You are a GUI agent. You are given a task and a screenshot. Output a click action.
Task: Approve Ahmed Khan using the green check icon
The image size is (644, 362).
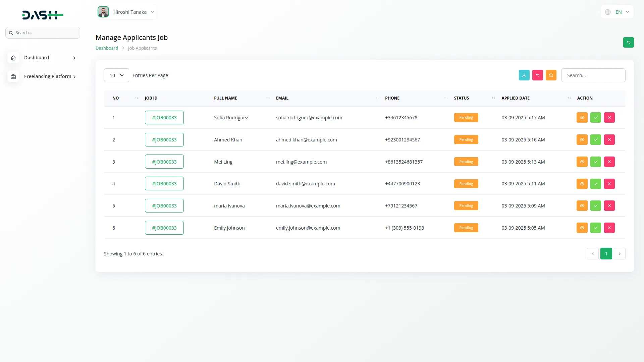[x=596, y=139]
